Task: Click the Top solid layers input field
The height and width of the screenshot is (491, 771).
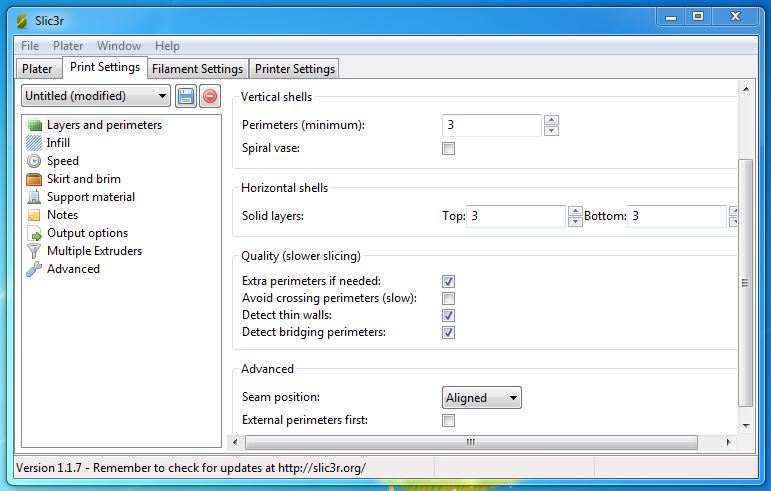Action: [x=515, y=216]
